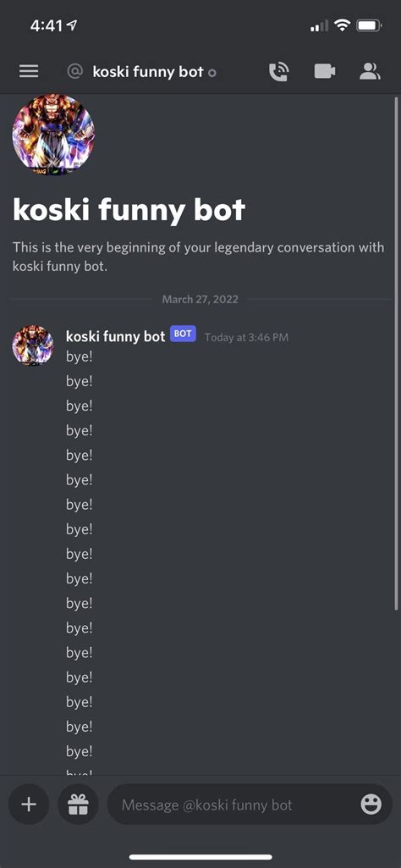Tap the purple BOT badge
This screenshot has height=868, width=401.
(183, 334)
